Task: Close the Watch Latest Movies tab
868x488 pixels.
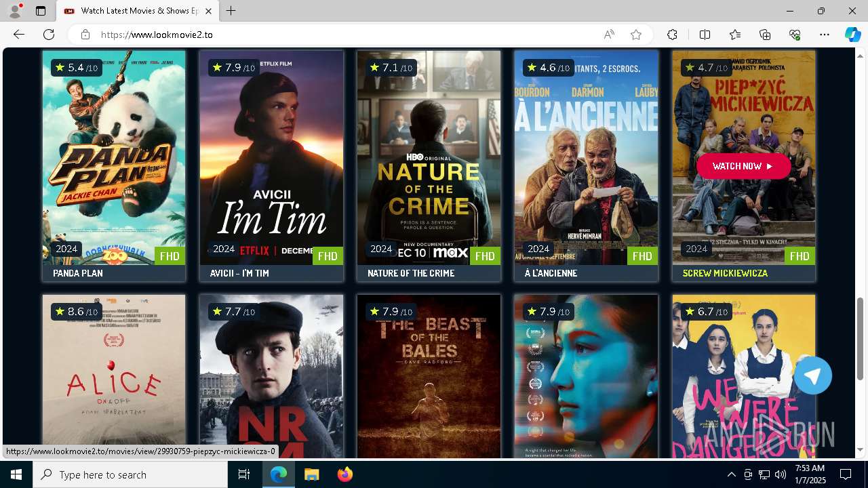Action: (x=209, y=11)
